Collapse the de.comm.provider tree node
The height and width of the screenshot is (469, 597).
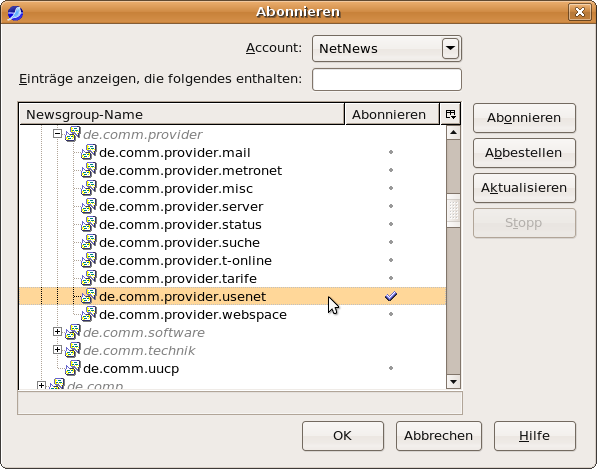pos(57,134)
